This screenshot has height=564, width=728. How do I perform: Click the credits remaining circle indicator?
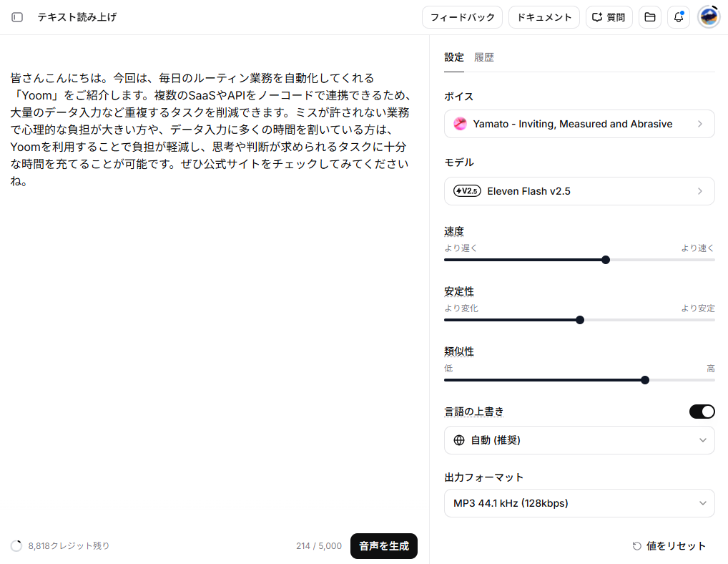point(16,546)
